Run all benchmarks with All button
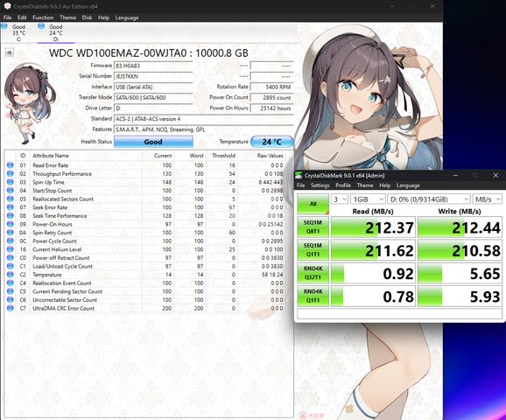506x420 pixels. coord(313,204)
